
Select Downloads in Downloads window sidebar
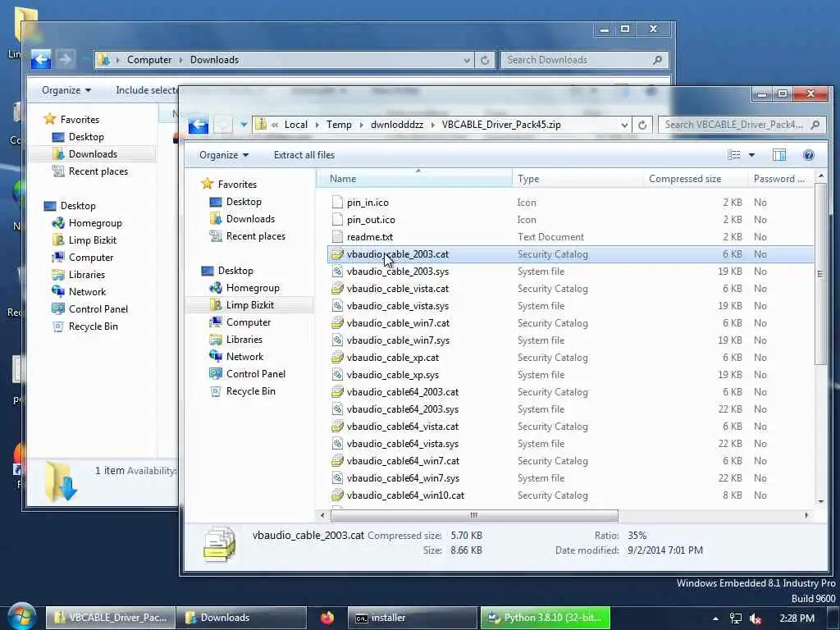(x=93, y=153)
